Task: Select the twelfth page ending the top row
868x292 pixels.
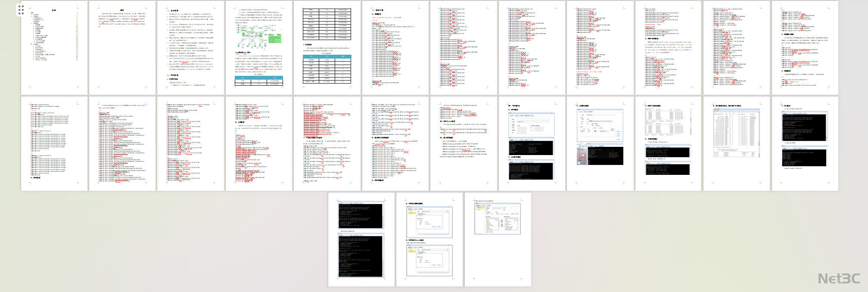Action: tap(805, 48)
